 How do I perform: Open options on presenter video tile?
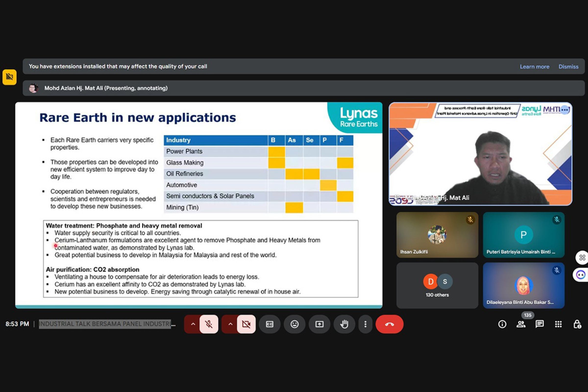[564, 110]
